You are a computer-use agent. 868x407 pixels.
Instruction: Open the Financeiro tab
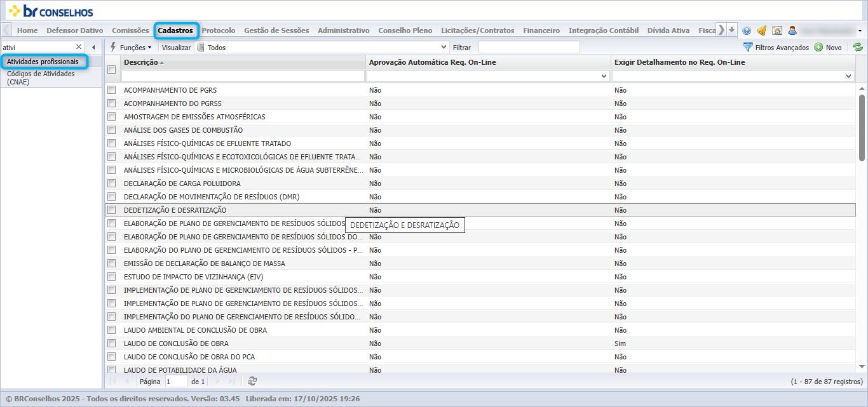(541, 30)
